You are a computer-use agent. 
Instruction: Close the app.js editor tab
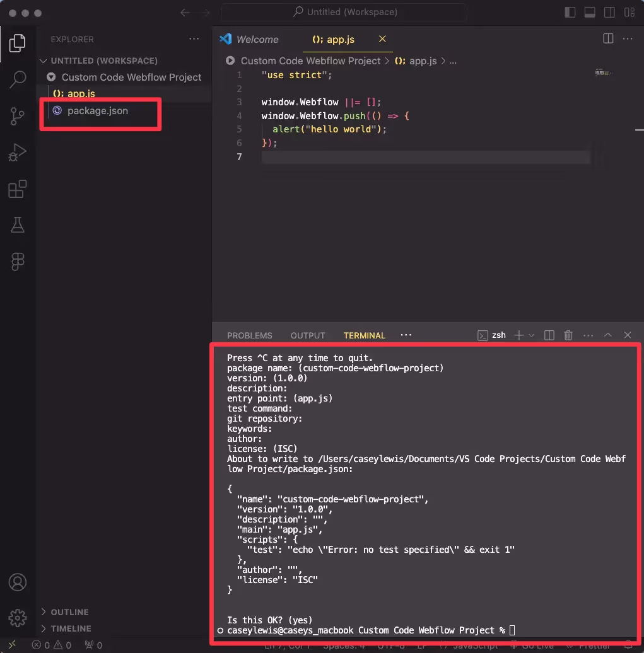click(x=382, y=38)
